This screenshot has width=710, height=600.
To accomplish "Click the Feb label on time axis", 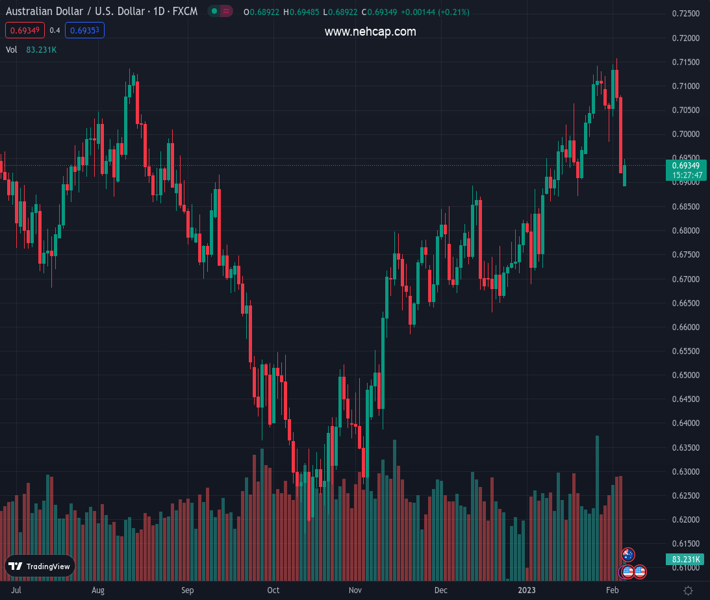I will pos(612,591).
